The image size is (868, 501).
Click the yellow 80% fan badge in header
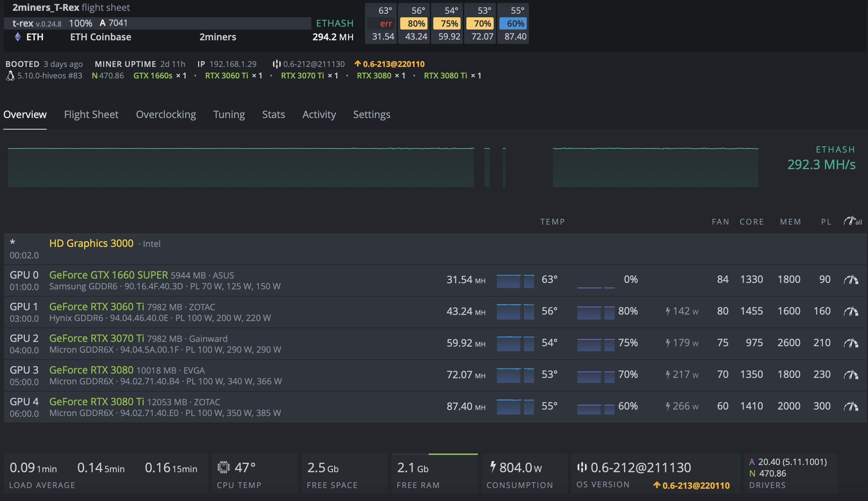tap(414, 24)
